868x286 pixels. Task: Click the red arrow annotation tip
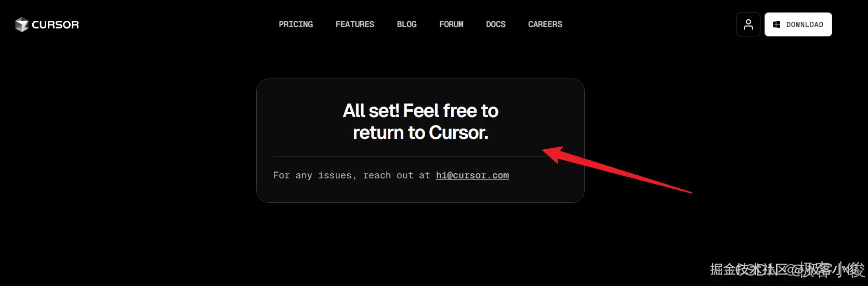tap(545, 151)
